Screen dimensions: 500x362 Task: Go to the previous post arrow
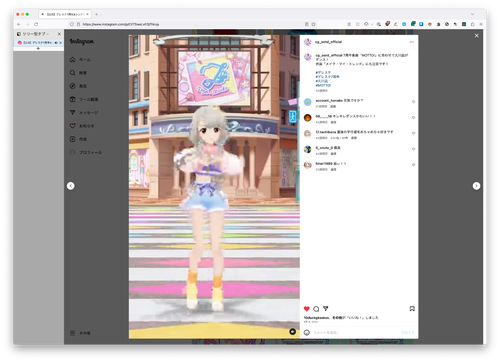click(71, 186)
